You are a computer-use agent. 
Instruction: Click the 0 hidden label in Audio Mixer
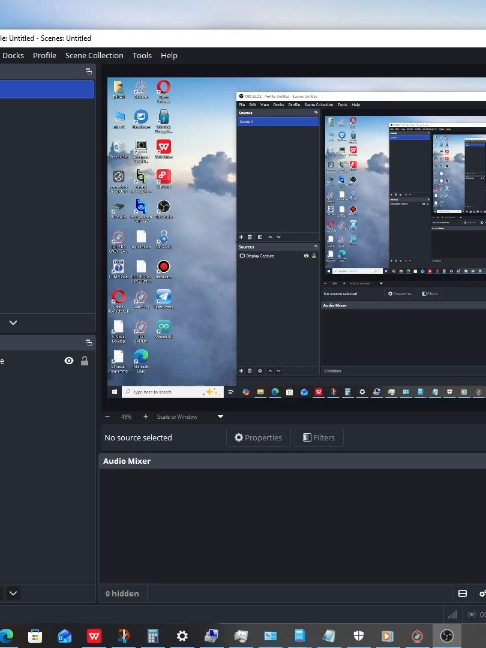[122, 593]
